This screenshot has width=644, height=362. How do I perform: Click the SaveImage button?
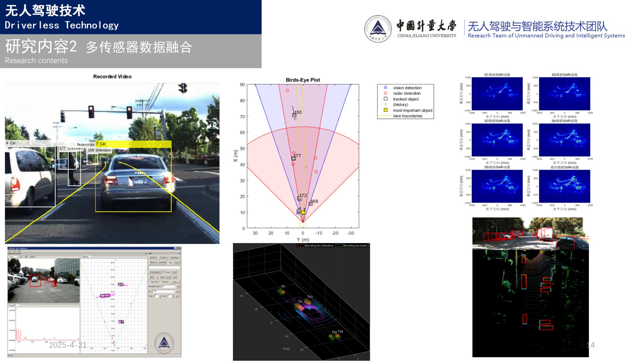(174, 257)
